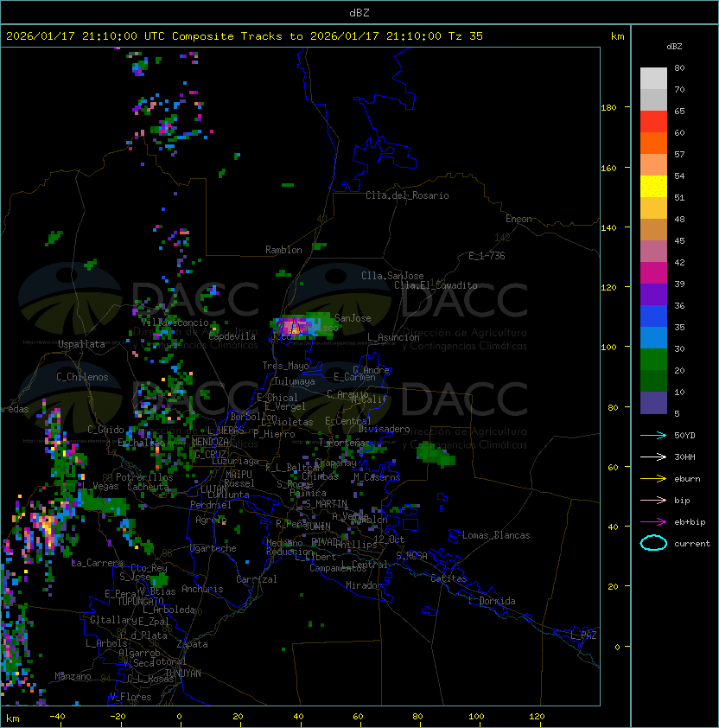The width and height of the screenshot is (719, 728).
Task: Click the 'Encon' place label
Action: coord(519,219)
